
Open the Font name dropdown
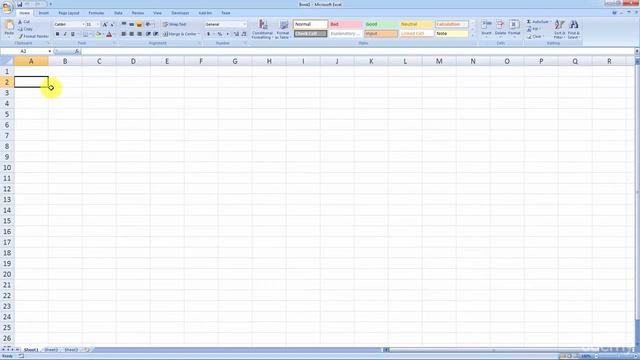coord(83,24)
